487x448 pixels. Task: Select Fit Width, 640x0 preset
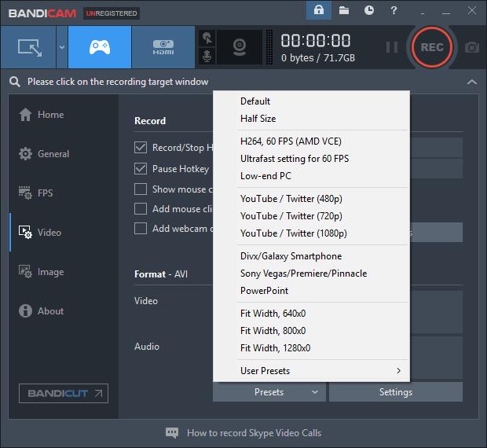[x=312, y=314]
